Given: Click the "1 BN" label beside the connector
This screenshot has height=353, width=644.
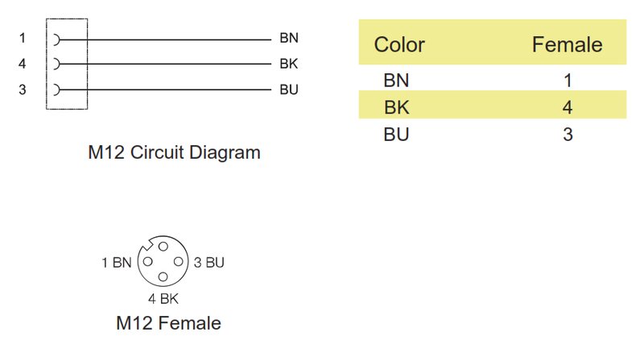Looking at the screenshot, I should 116,262.
